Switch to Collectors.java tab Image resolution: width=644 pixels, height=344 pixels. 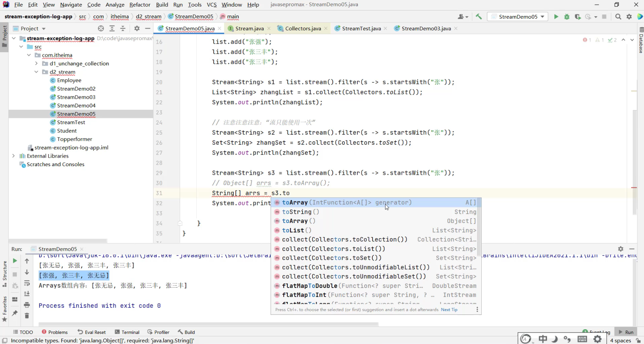(x=303, y=28)
